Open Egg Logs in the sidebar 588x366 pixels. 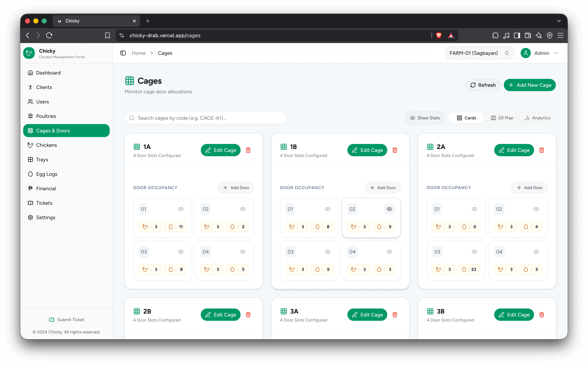[66, 174]
